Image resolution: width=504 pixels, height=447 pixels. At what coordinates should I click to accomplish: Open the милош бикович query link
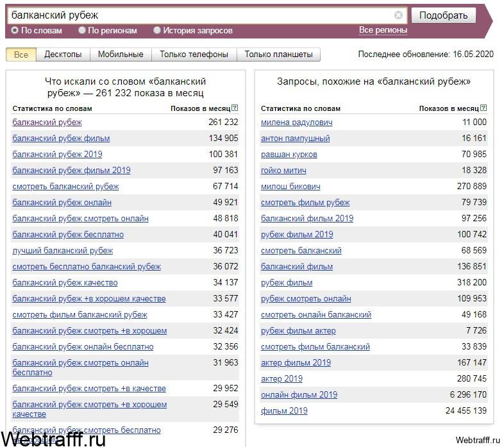pyautogui.click(x=290, y=186)
